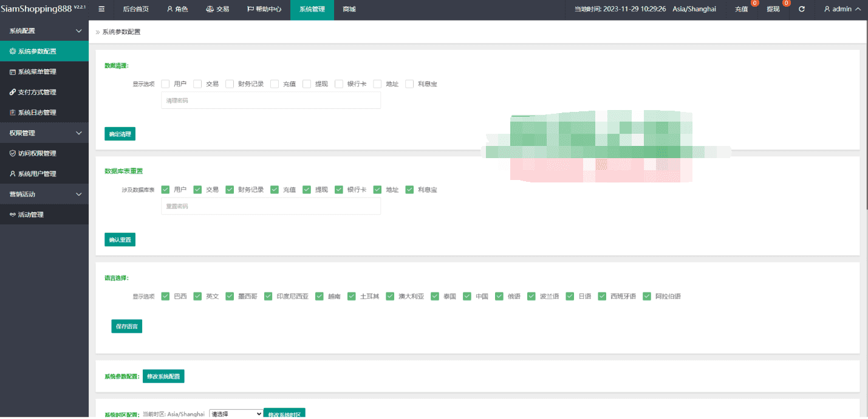This screenshot has height=419, width=868.
Task: Click the 保存语言 button
Action: pos(126,327)
